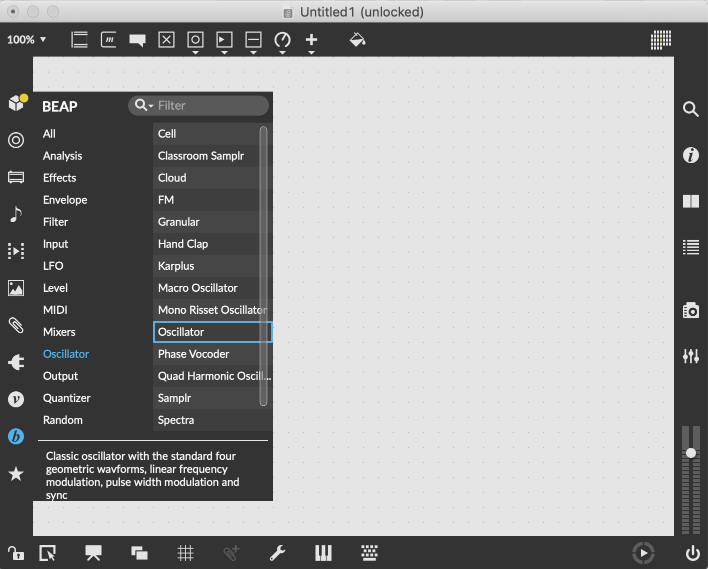
Task: Open the Snippets paperclip icon
Action: 16,325
